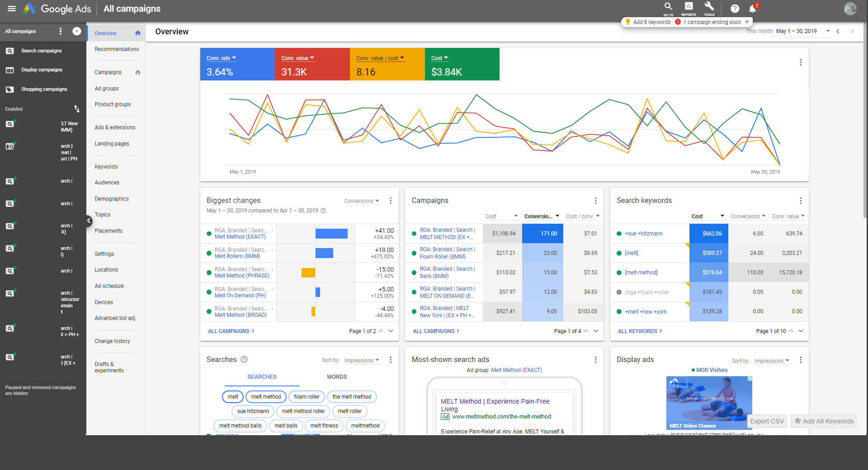The width and height of the screenshot is (868, 470).
Task: Open Biggest changes card options menu
Action: (391, 201)
